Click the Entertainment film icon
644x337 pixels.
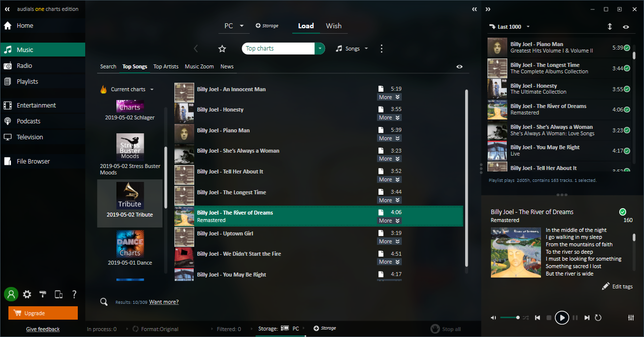point(7,106)
